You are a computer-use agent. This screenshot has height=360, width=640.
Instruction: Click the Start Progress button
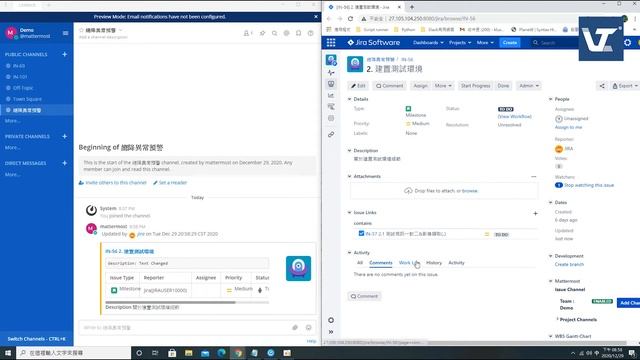[475, 86]
